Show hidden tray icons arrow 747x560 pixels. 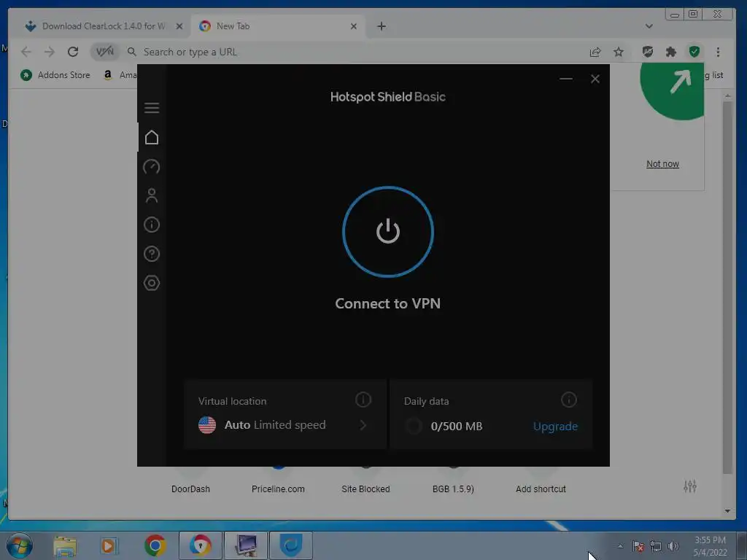[620, 546]
